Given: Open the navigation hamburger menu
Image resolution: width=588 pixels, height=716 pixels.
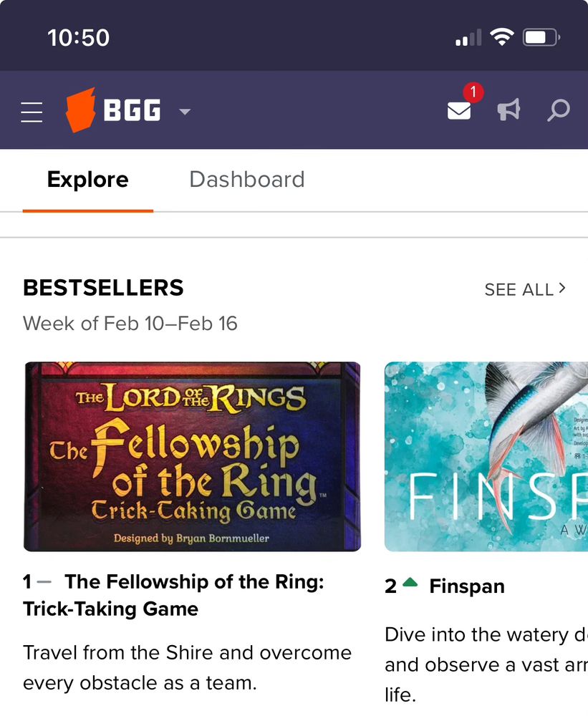Looking at the screenshot, I should [x=32, y=111].
